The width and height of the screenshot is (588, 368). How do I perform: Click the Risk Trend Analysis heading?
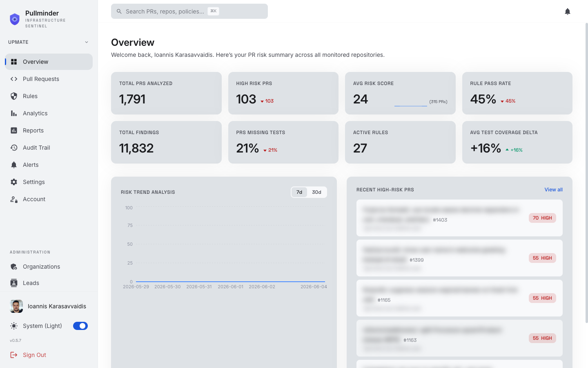click(148, 192)
